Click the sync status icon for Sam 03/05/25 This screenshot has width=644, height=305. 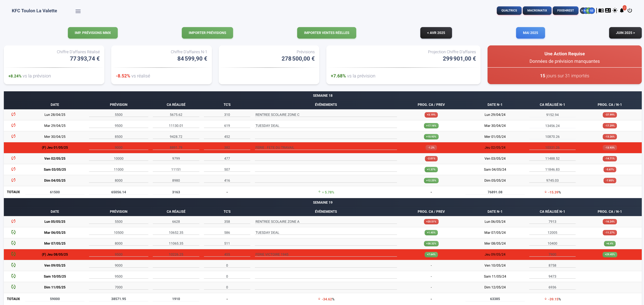point(14,169)
